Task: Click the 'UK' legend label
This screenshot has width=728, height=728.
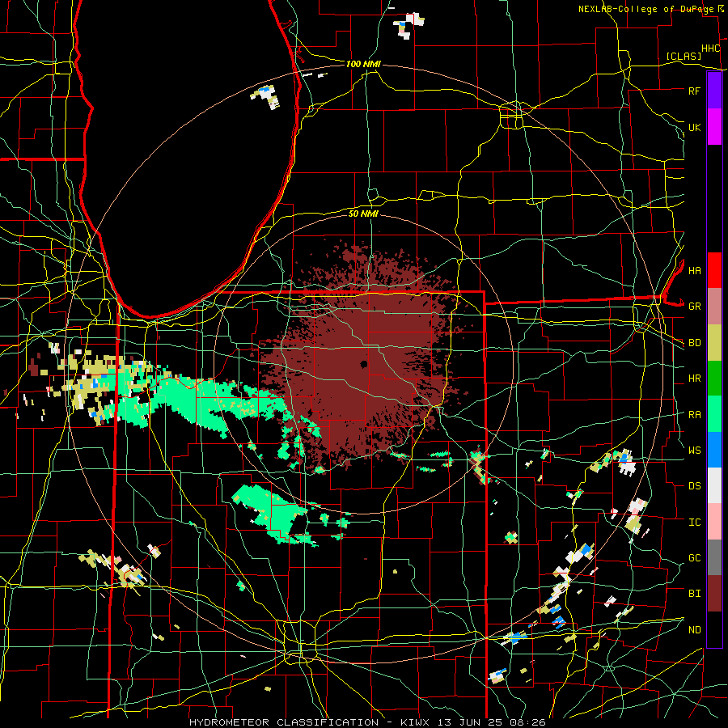Action: click(694, 127)
